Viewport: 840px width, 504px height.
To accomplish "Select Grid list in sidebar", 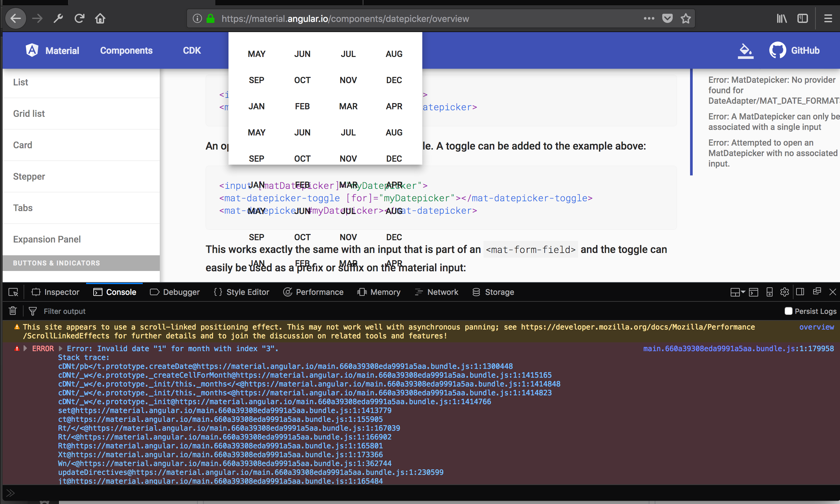I will pyautogui.click(x=81, y=114).
